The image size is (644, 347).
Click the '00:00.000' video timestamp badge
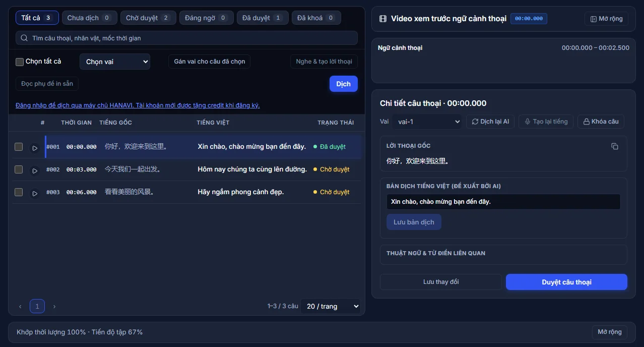coord(529,19)
